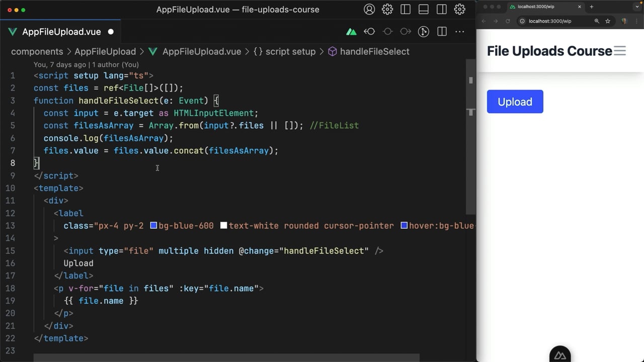The image size is (644, 362).
Task: Click the unsaved dot on AppFileUpload.vue tab
Action: click(x=111, y=32)
